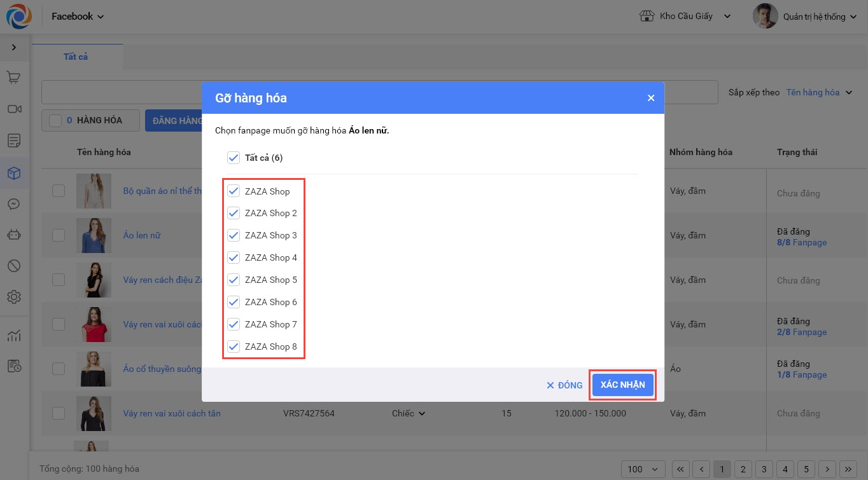Click the ĐÓNG button to dismiss
The width and height of the screenshot is (868, 480).
[564, 385]
